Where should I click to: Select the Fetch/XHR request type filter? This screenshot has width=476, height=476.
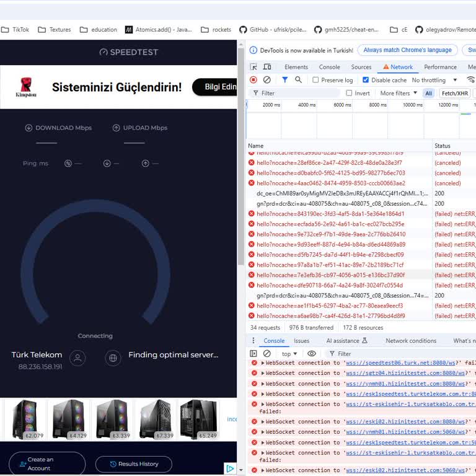[455, 93]
